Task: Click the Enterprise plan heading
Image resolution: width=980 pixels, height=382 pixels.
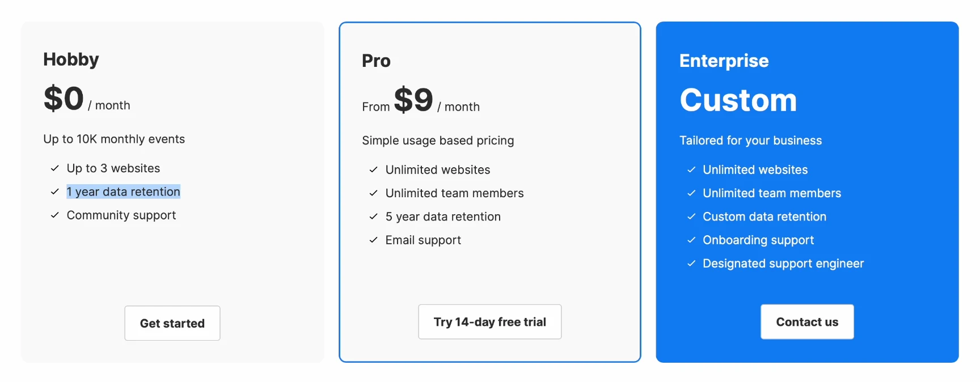Action: (724, 61)
